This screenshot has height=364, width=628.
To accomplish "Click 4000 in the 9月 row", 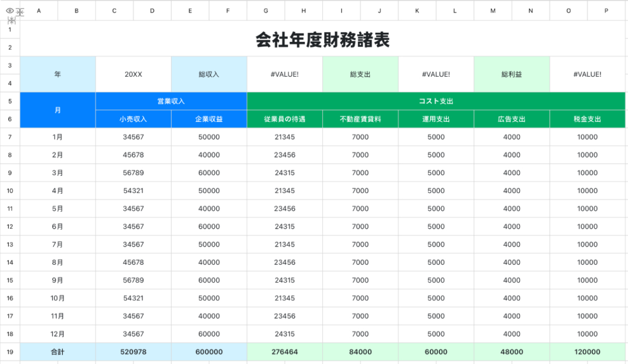I will [x=512, y=280].
